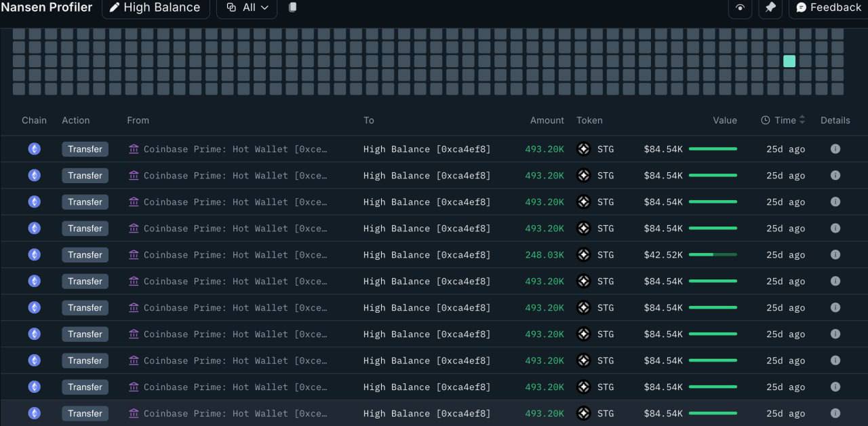
Task: Click Ethereum icon in bottom highlighted row
Action: tap(34, 414)
